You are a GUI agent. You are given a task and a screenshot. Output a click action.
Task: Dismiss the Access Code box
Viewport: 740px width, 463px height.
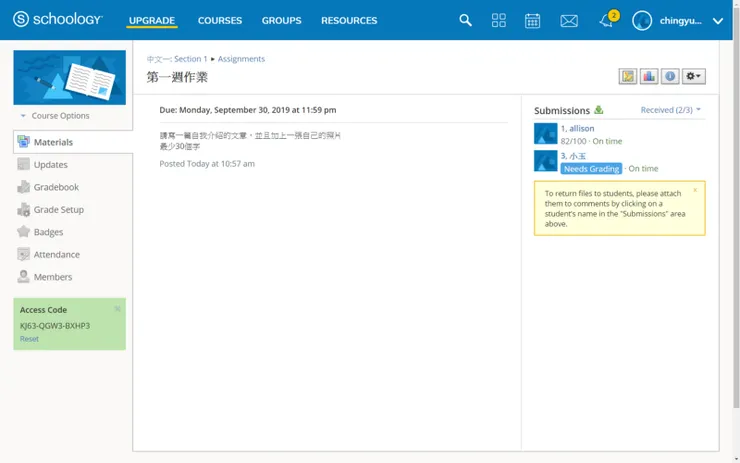118,309
